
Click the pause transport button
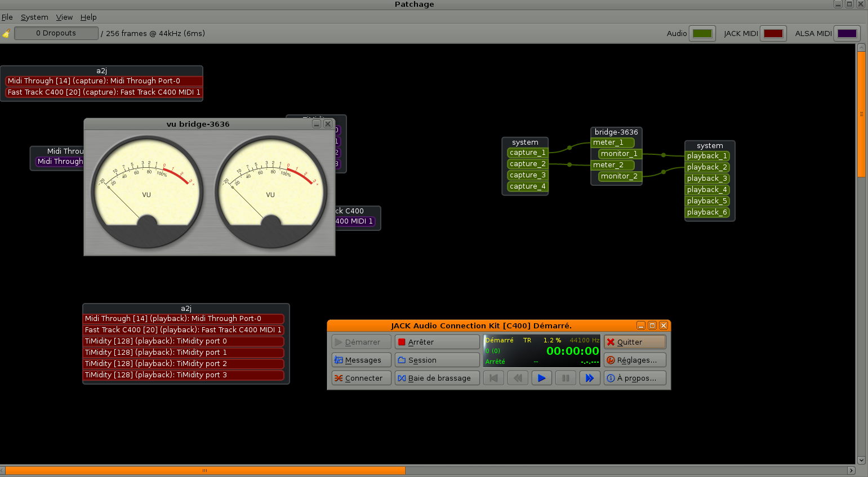[566, 378]
